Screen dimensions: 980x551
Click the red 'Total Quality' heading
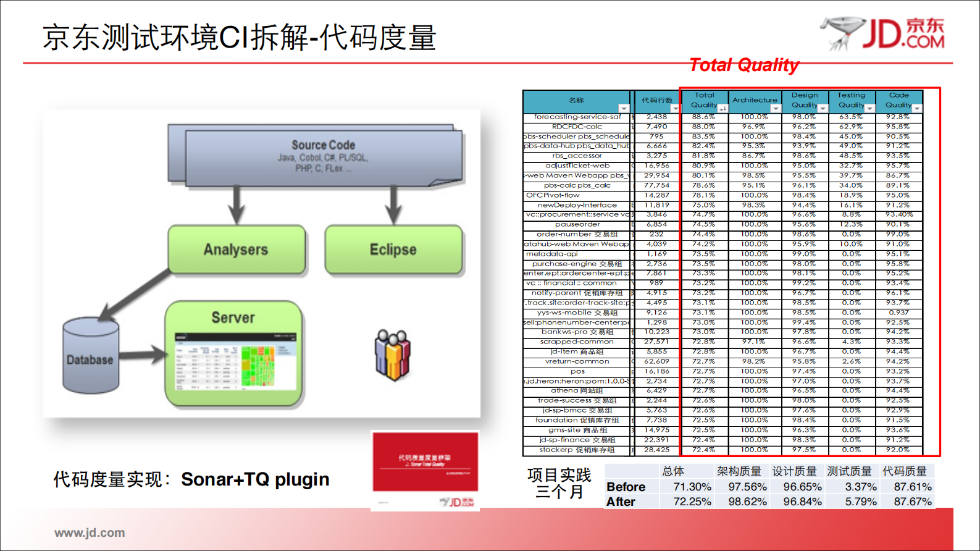coord(743,65)
